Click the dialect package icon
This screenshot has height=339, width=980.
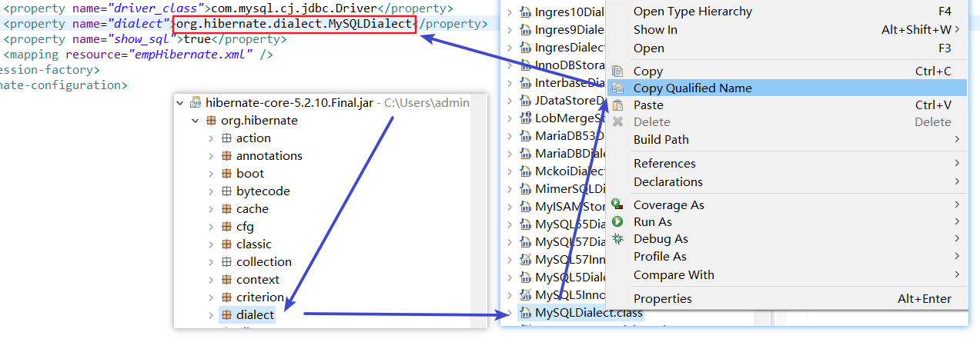point(227,315)
